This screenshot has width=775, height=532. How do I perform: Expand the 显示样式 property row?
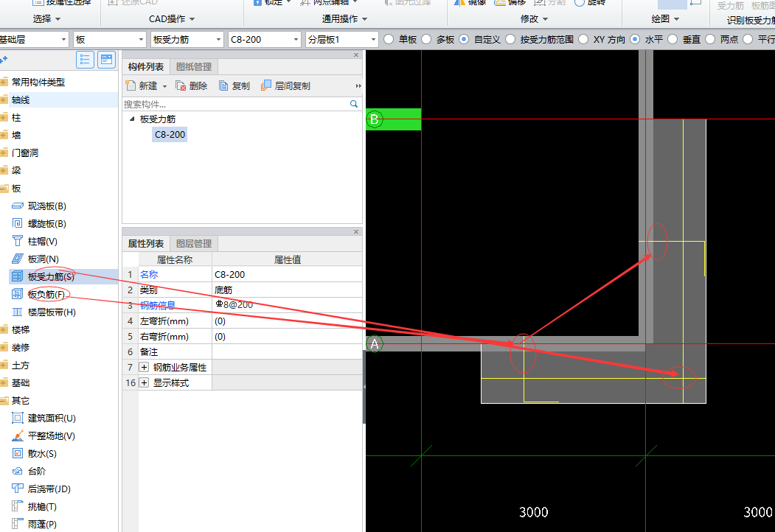point(144,383)
